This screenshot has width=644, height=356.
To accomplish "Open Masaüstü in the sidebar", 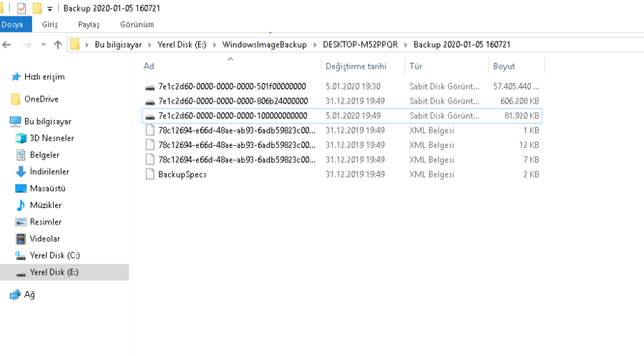I will (x=48, y=188).
